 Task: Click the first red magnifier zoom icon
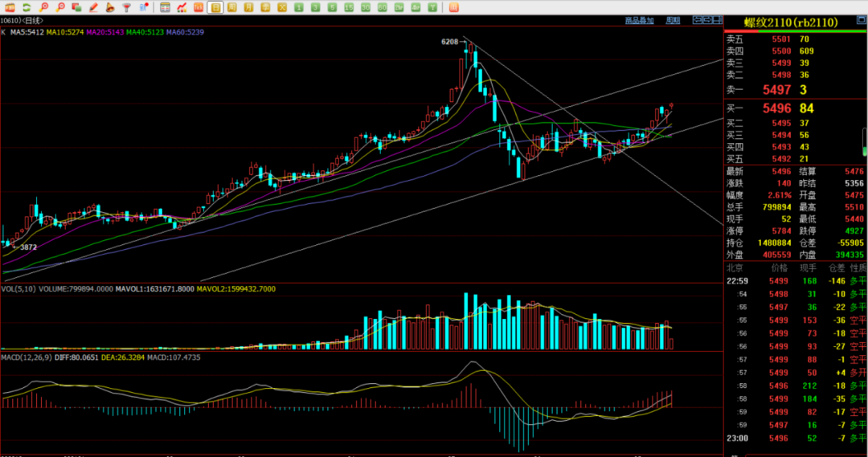tap(43, 7)
